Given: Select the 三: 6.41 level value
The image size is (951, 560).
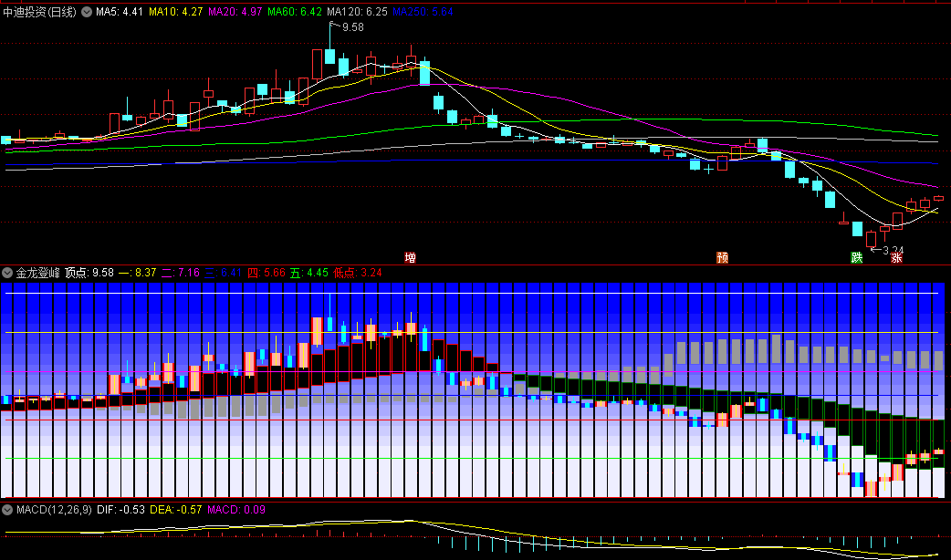Looking at the screenshot, I should pyautogui.click(x=224, y=273).
